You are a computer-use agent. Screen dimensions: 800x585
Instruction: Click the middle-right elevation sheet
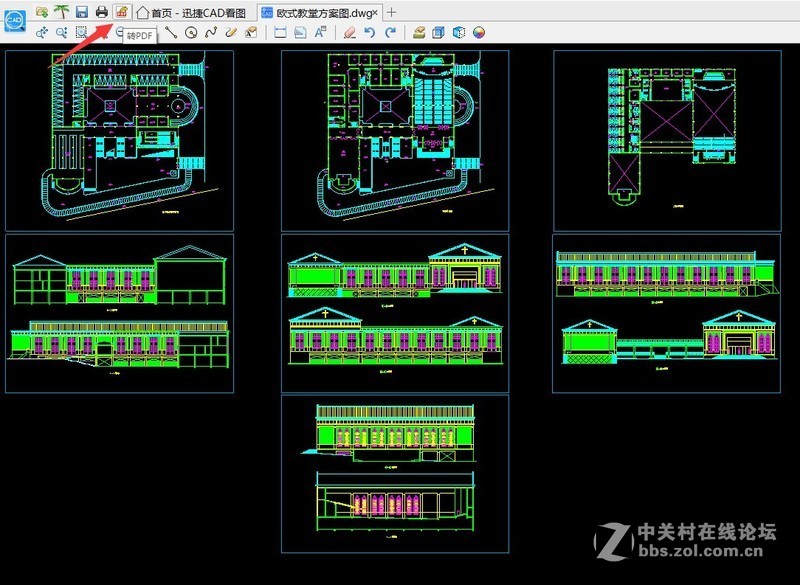pyautogui.click(x=666, y=313)
